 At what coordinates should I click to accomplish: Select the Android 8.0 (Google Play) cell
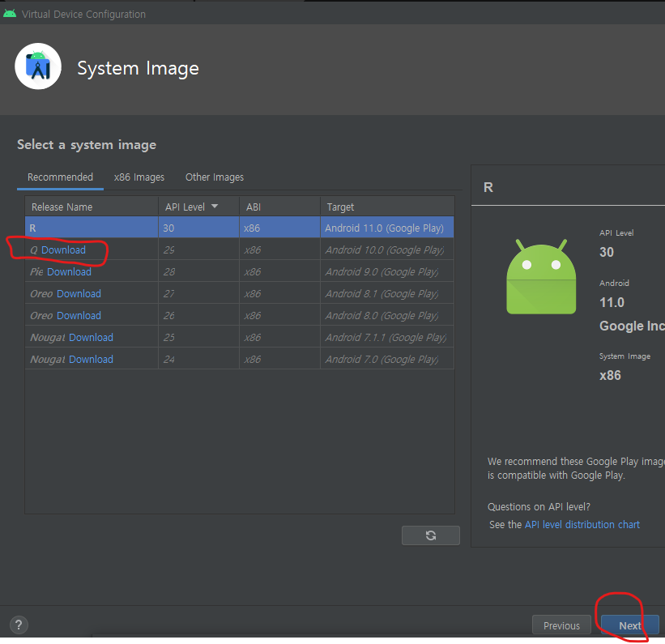click(387, 316)
